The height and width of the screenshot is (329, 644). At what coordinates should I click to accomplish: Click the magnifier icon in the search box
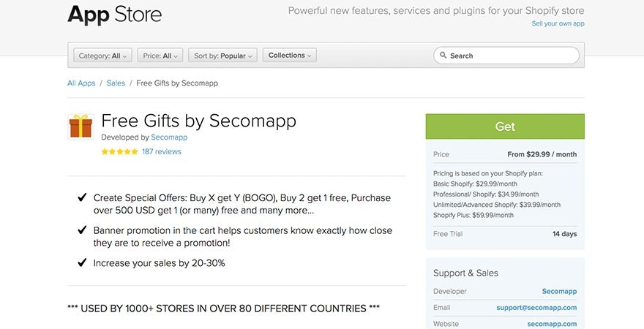pos(443,56)
